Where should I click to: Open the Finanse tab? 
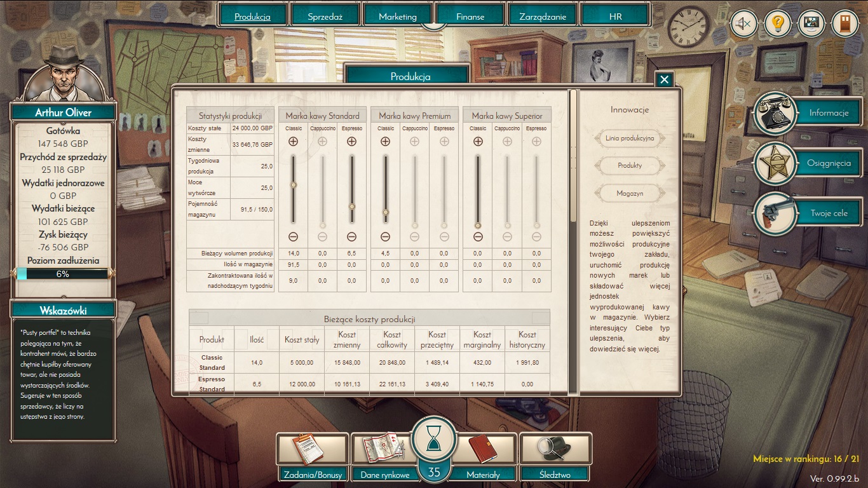470,17
